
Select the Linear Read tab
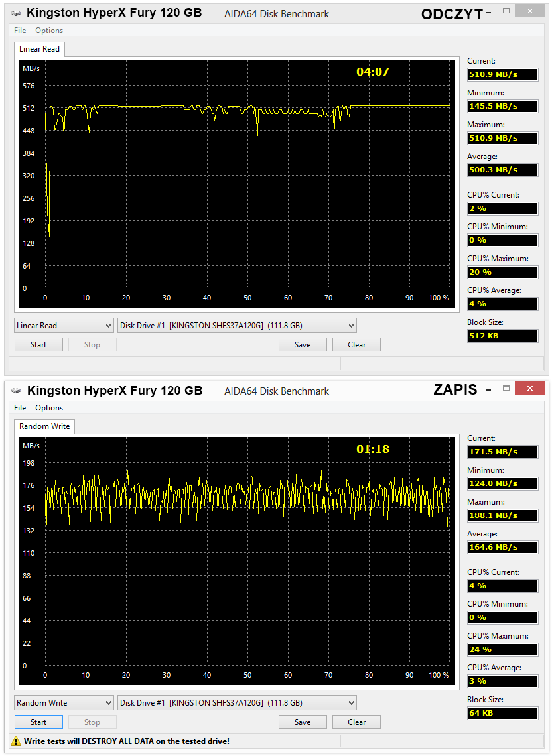(x=40, y=49)
